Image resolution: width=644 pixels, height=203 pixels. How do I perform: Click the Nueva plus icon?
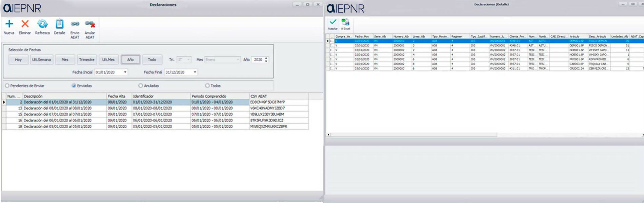coord(9,24)
